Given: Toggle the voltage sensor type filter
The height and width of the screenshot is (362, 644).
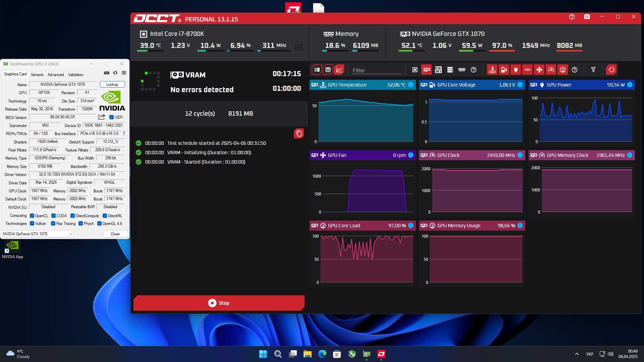Looking at the screenshot, I should (x=504, y=70).
